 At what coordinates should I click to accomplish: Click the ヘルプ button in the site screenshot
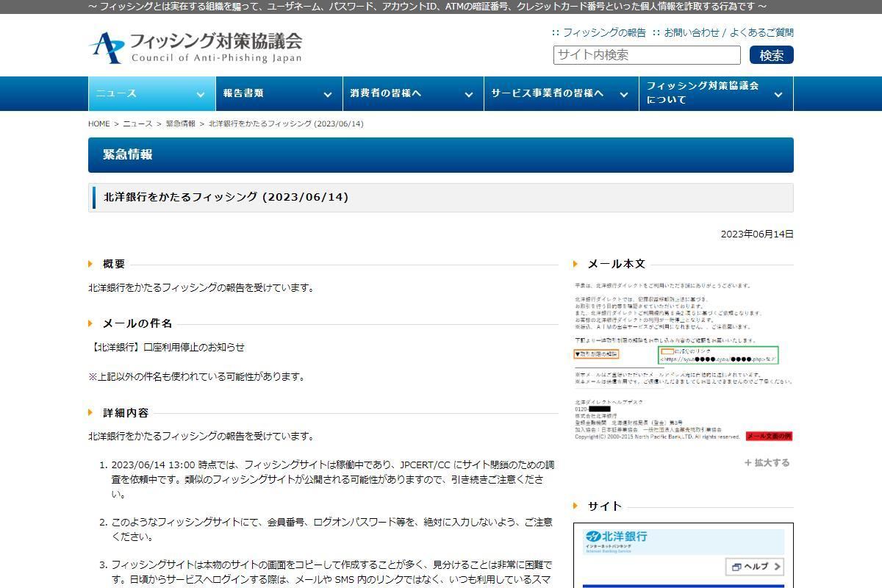(x=756, y=566)
